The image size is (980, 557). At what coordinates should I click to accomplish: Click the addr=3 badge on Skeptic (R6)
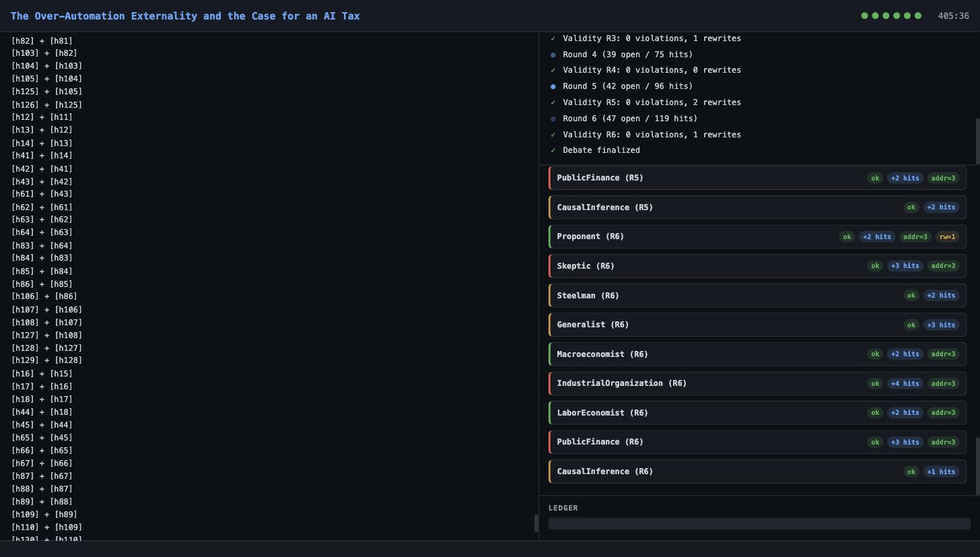coord(944,265)
